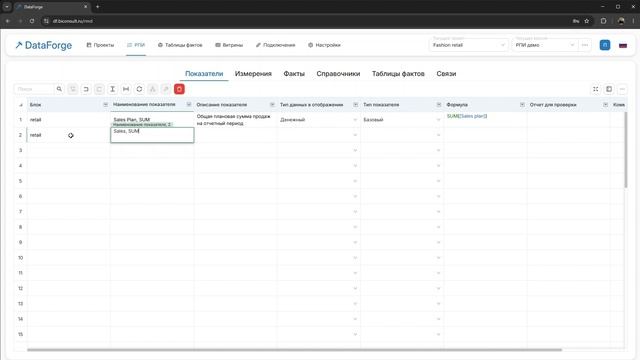Click the search input field in the table toolbar
The width and height of the screenshot is (640, 360).
34,89
